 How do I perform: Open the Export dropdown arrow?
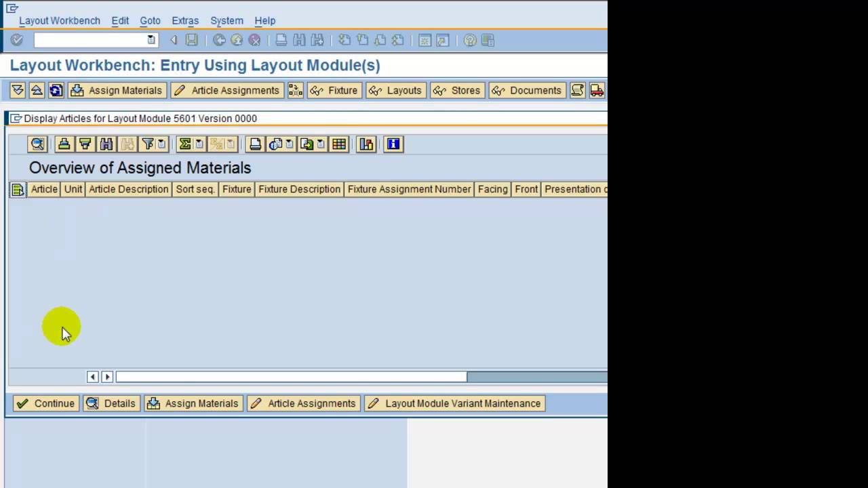point(321,144)
